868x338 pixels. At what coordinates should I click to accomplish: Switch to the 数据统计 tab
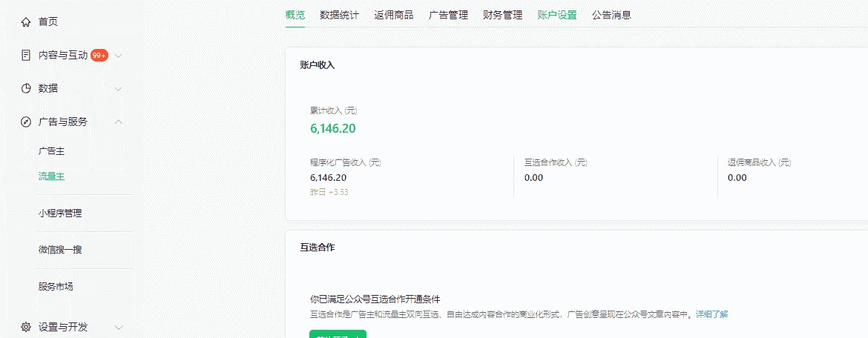point(340,15)
